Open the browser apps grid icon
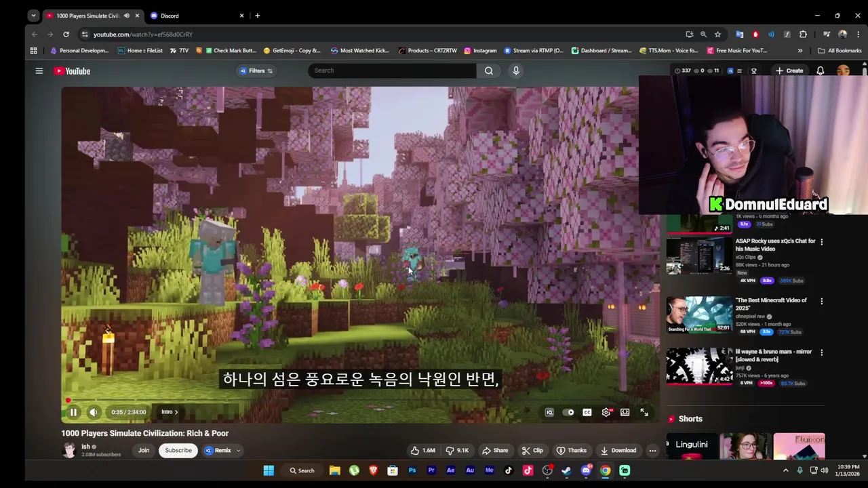This screenshot has width=868, height=488. tap(33, 50)
